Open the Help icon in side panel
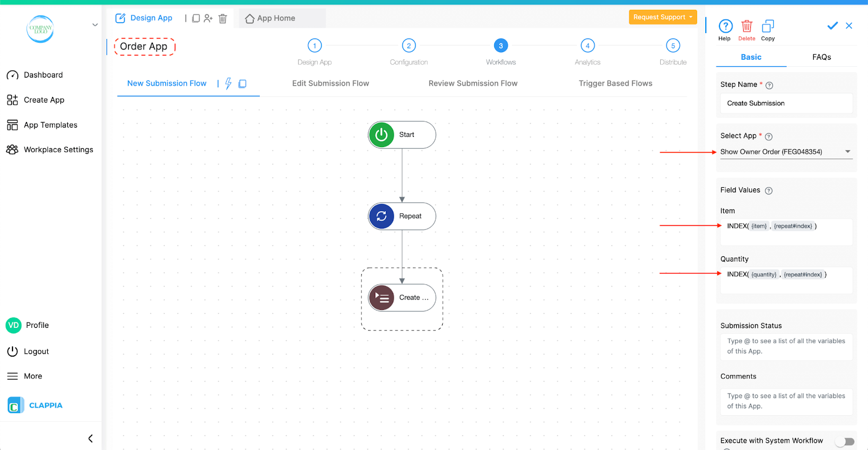 (725, 26)
